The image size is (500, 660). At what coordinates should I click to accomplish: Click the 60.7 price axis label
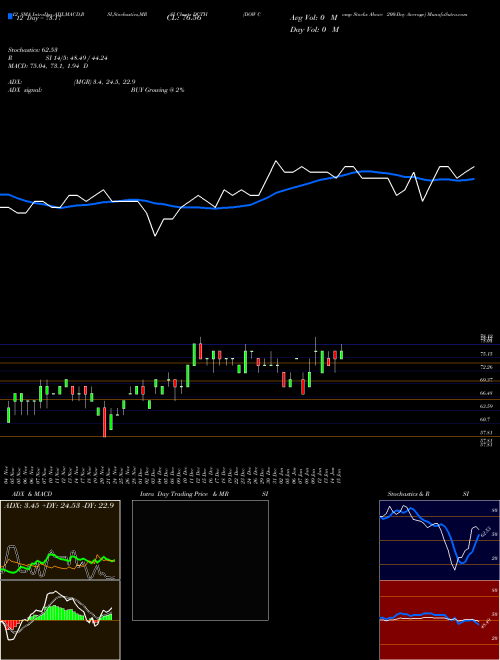485,419
